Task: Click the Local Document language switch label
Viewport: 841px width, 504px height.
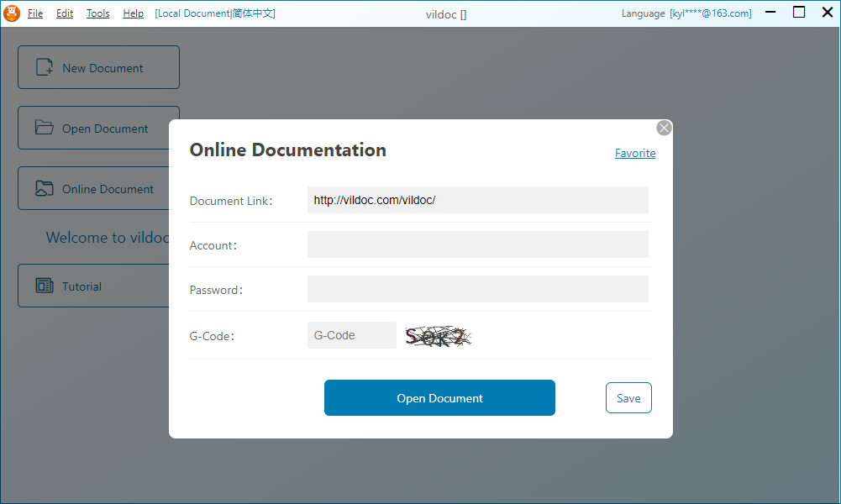Action: click(x=215, y=13)
